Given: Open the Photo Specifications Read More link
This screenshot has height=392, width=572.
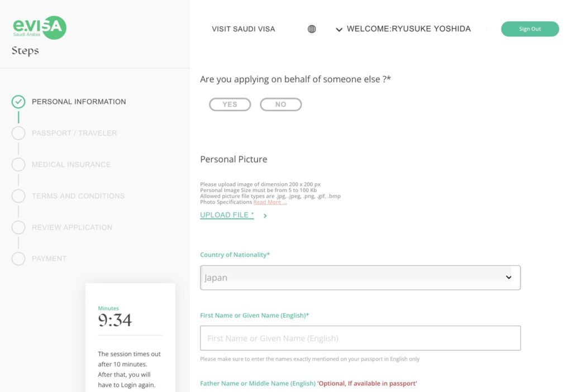Looking at the screenshot, I should 270,202.
